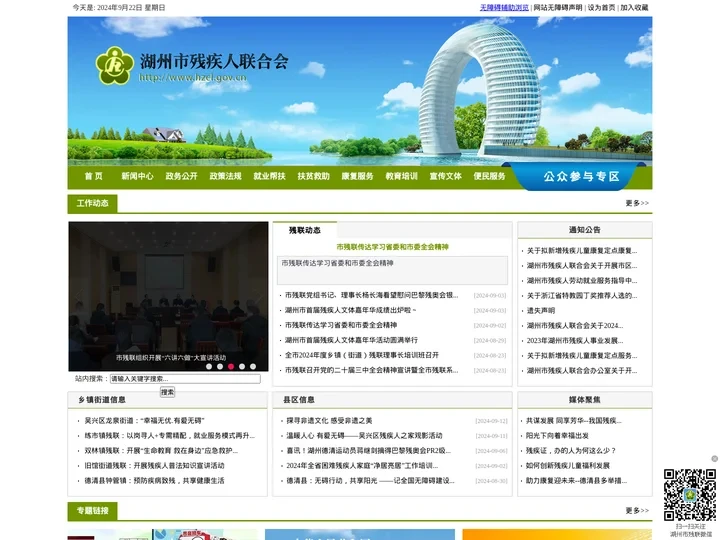This screenshot has height=540, width=720.
Task: Open 吴兴区龙泉街道："幸福无忧.有爱无碍"
Action: (x=144, y=421)
